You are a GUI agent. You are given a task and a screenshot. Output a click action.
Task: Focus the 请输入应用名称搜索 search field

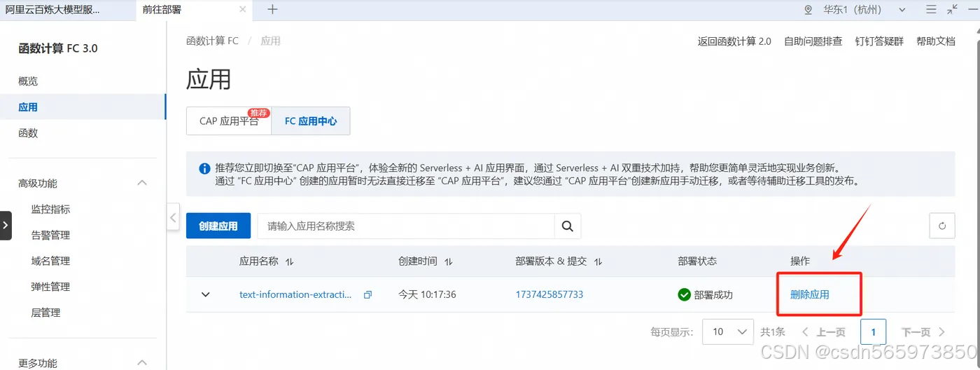(x=405, y=226)
